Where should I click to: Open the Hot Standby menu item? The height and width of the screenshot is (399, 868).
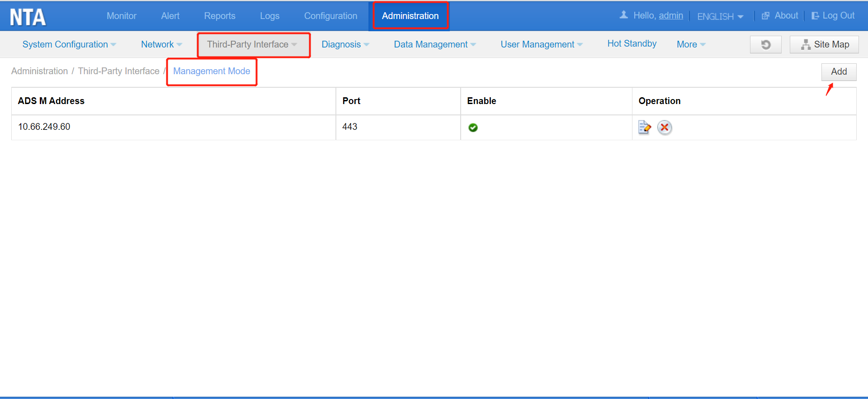632,43
